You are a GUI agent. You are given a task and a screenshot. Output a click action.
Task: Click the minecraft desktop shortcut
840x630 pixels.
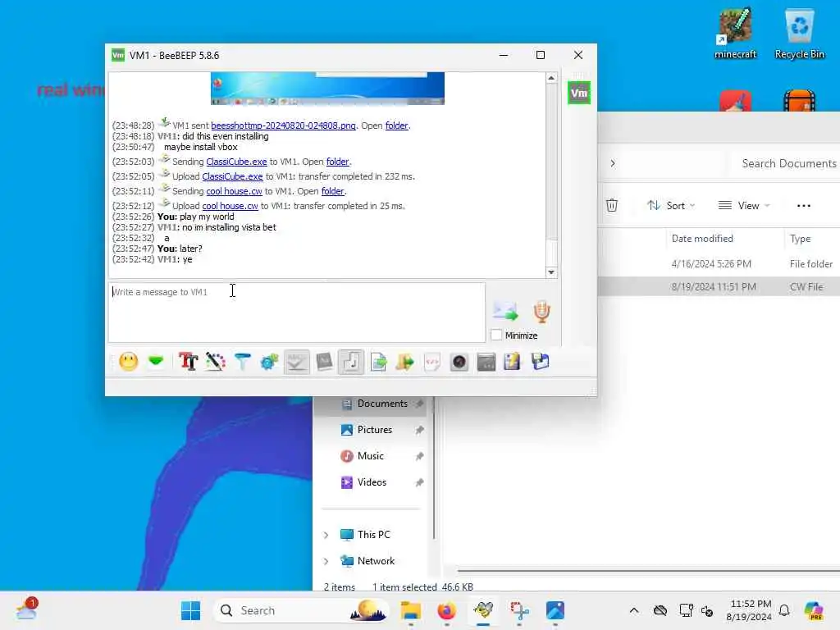click(735, 33)
